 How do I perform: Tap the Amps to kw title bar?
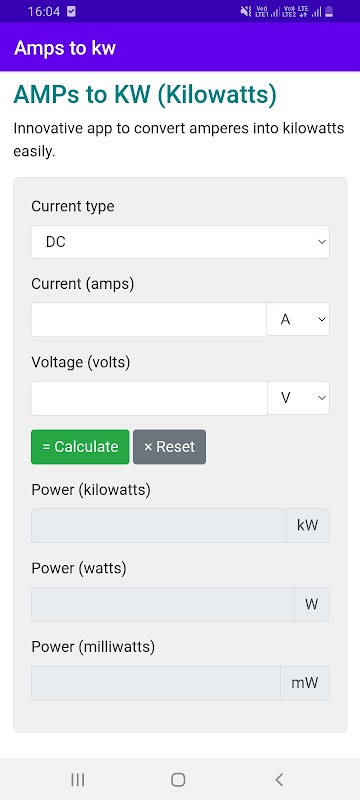(x=180, y=47)
